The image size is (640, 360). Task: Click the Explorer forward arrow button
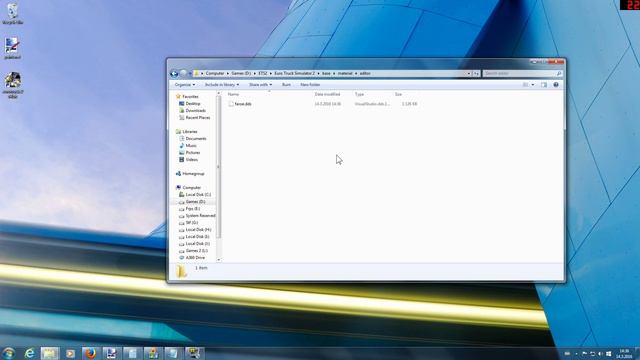click(x=183, y=73)
